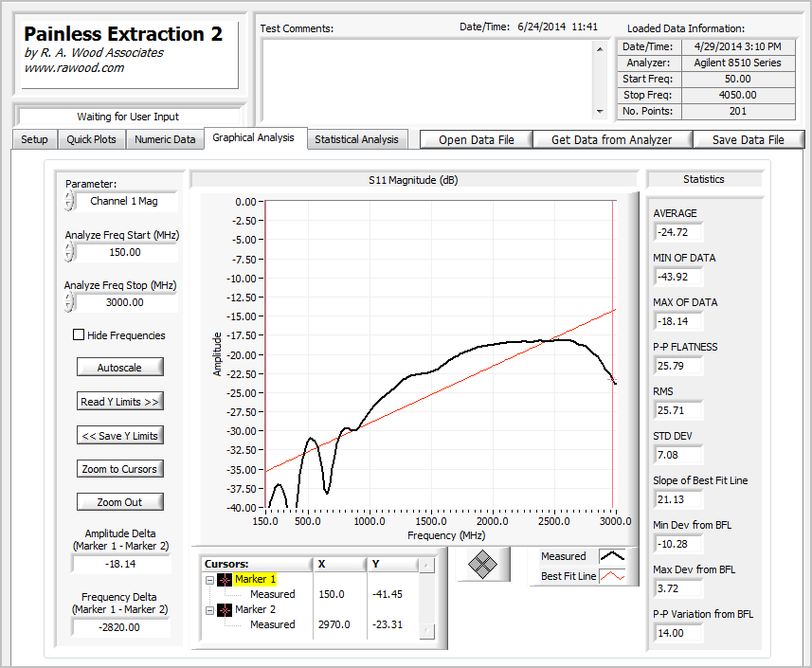Click Max Dev from BFL value 3.72

[x=678, y=588]
